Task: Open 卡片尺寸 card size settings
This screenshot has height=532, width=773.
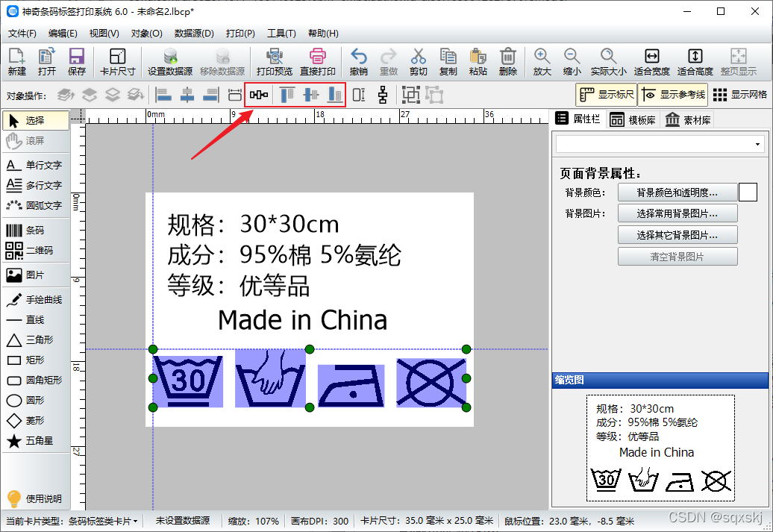Action: coord(117,62)
